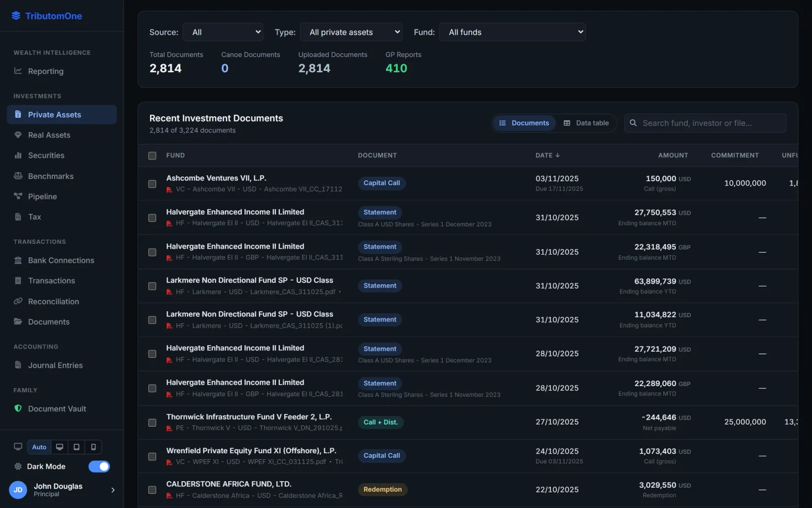Viewport: 812px width, 508px height.
Task: Click the search magnifier icon
Action: [x=633, y=123]
